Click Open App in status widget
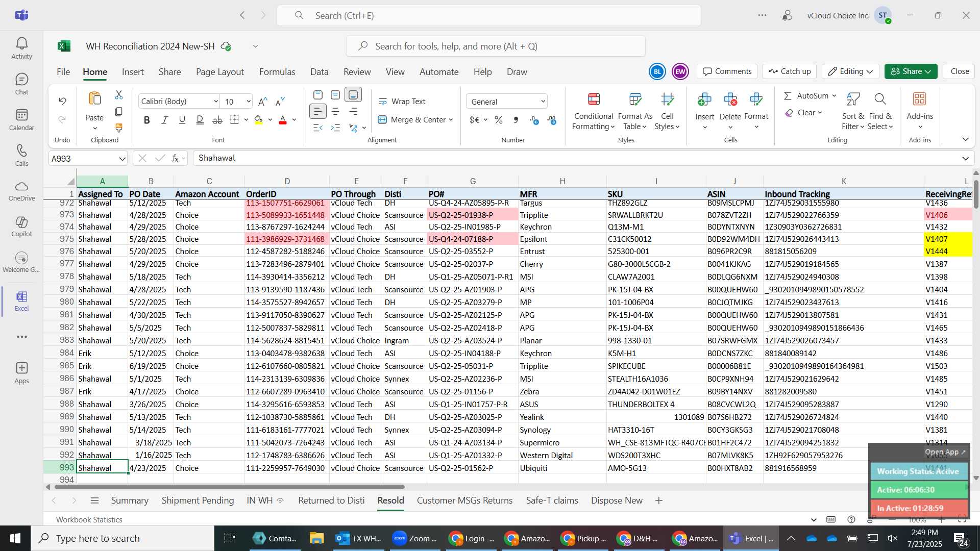The image size is (980, 551). [x=945, y=452]
